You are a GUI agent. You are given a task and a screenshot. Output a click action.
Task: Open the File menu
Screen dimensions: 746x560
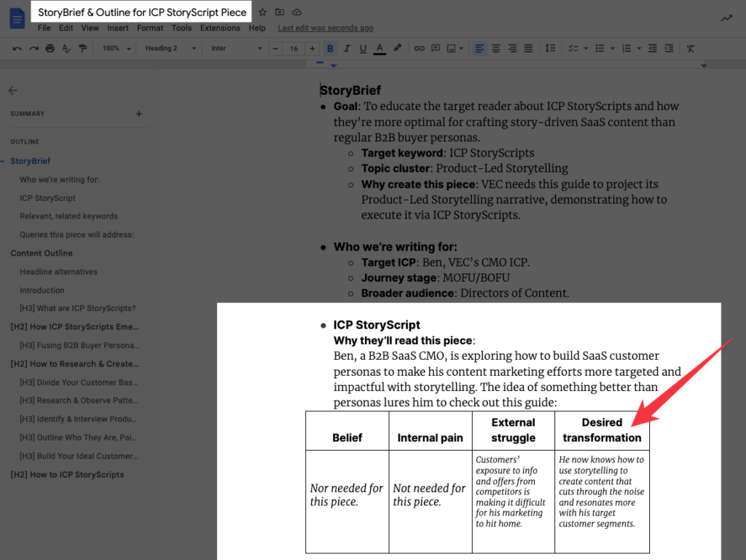point(44,28)
